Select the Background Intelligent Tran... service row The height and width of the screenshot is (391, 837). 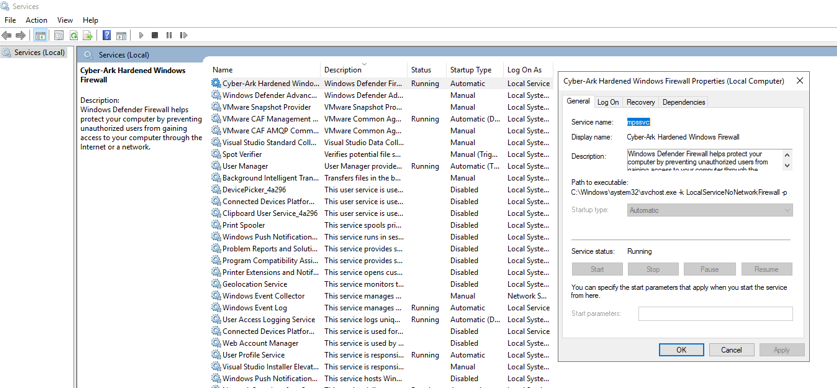tap(381, 178)
